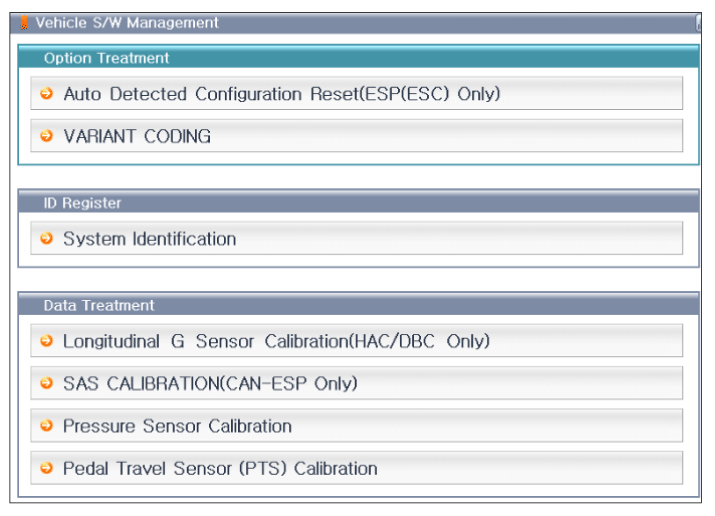The width and height of the screenshot is (715, 516).
Task: Click the orange arrow icon beside Pedal Travel Sensor Calibration
Action: pyautogui.click(x=47, y=468)
